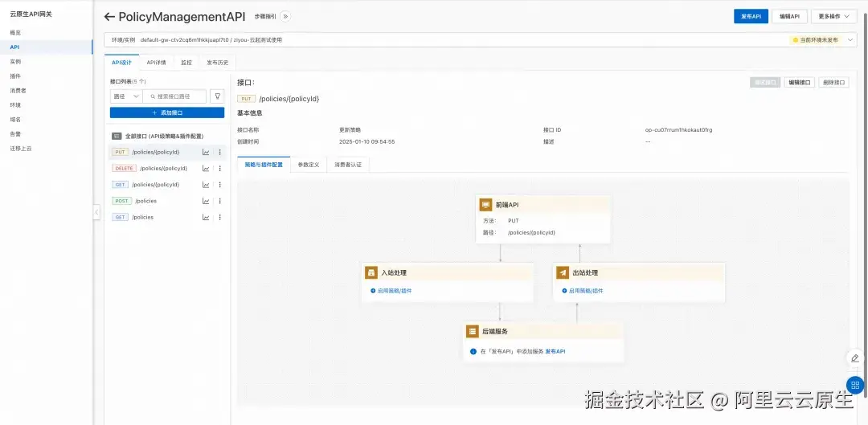868x425 pixels.
Task: Click the 添加接口 button
Action: pos(167,112)
